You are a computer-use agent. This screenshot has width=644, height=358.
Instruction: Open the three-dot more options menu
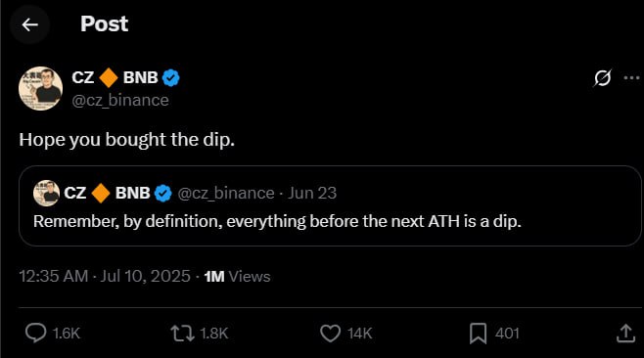click(631, 77)
